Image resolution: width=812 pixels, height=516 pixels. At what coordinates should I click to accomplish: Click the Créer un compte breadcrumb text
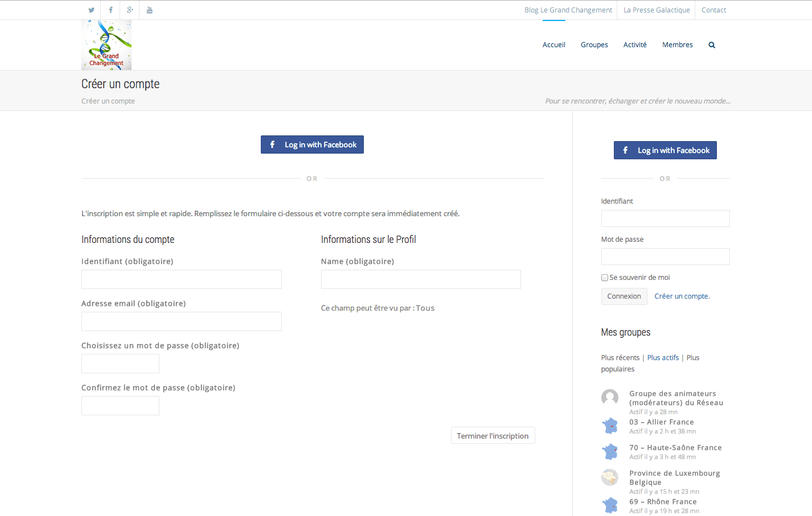pos(108,101)
